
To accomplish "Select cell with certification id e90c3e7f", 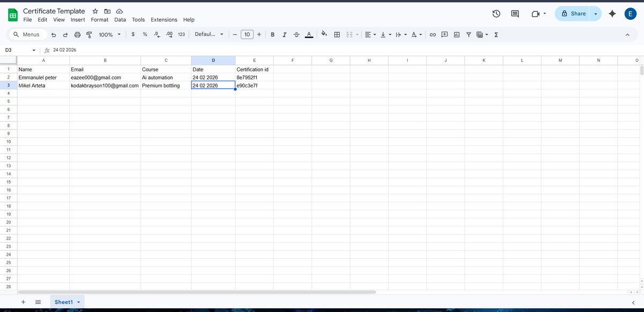I will click(254, 85).
